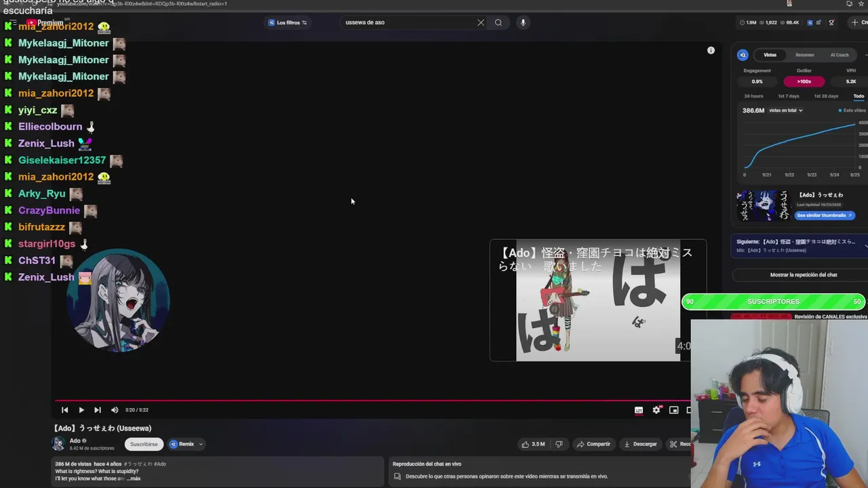Open the Create plus button
This screenshot has width=868, height=488.
coord(858,22)
